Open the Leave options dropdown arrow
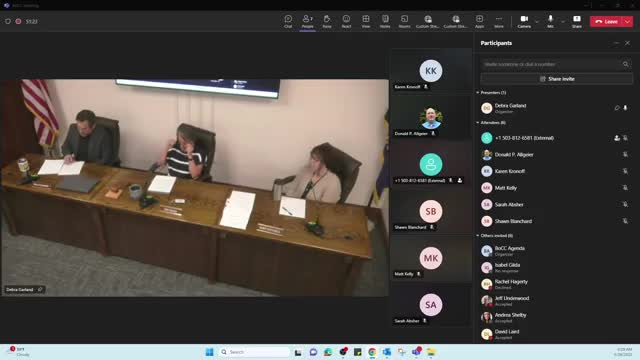 click(x=628, y=22)
